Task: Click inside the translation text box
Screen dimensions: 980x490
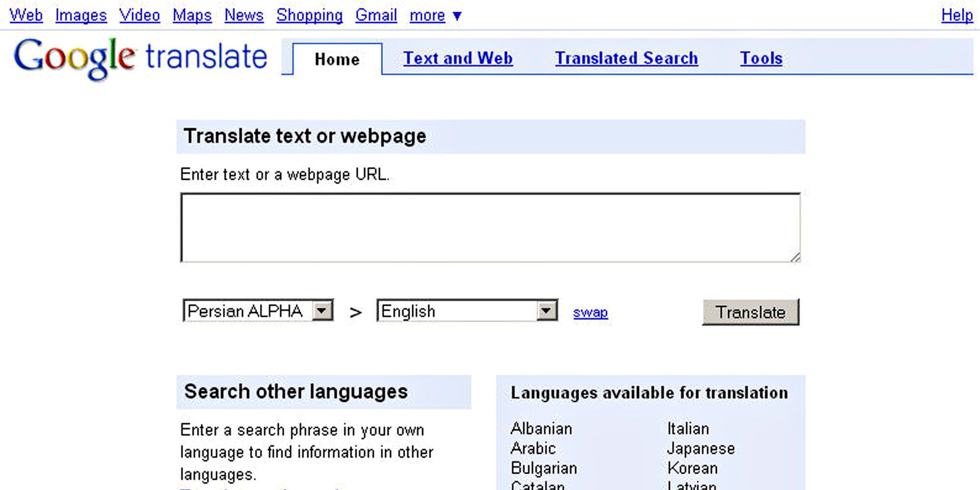Action: pyautogui.click(x=490, y=228)
